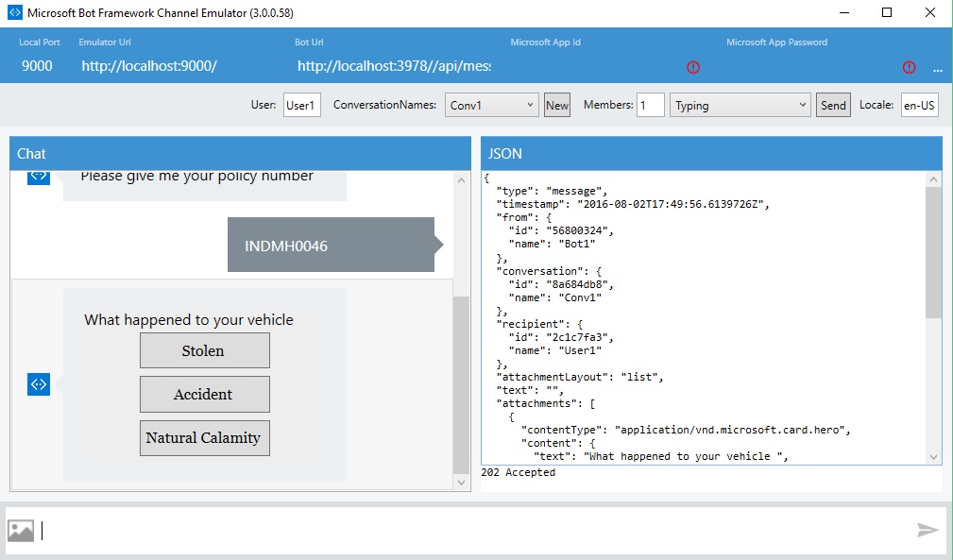Viewport: 953px width, 560px height.
Task: Edit the Bot Url field
Action: point(394,66)
